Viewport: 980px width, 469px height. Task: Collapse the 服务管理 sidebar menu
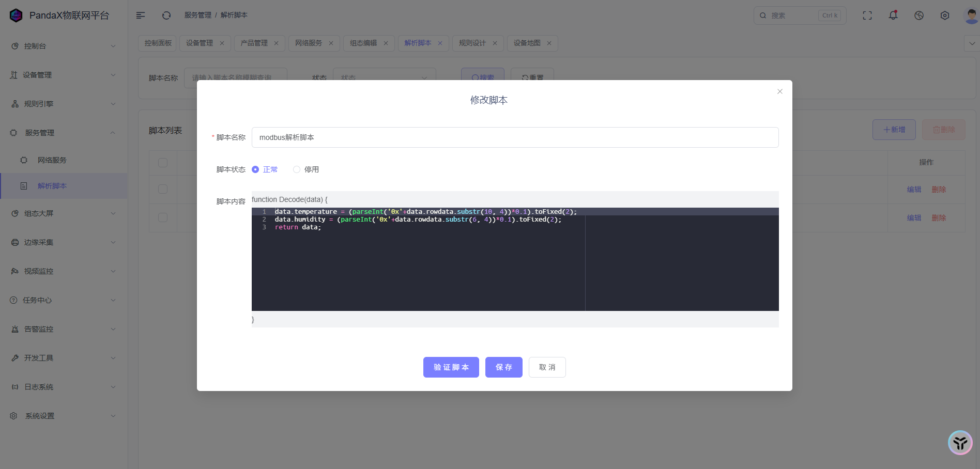click(63, 133)
